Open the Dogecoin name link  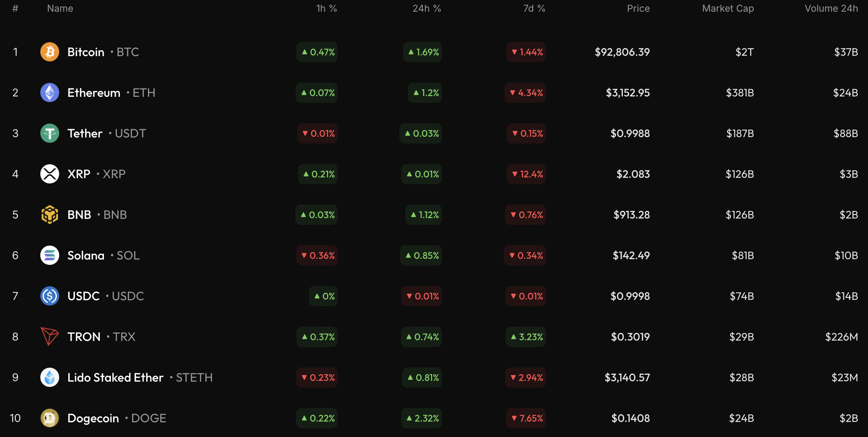coord(93,418)
